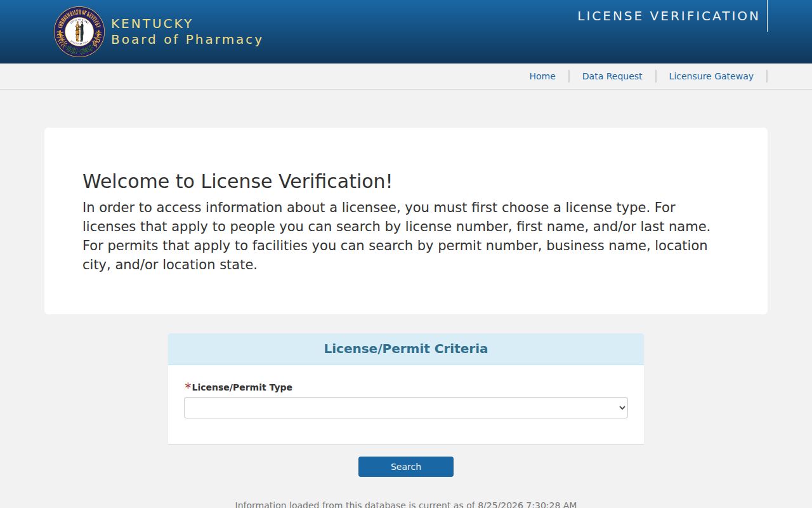The width and height of the screenshot is (812, 508).
Task: Go to the Data Request page
Action: (612, 76)
